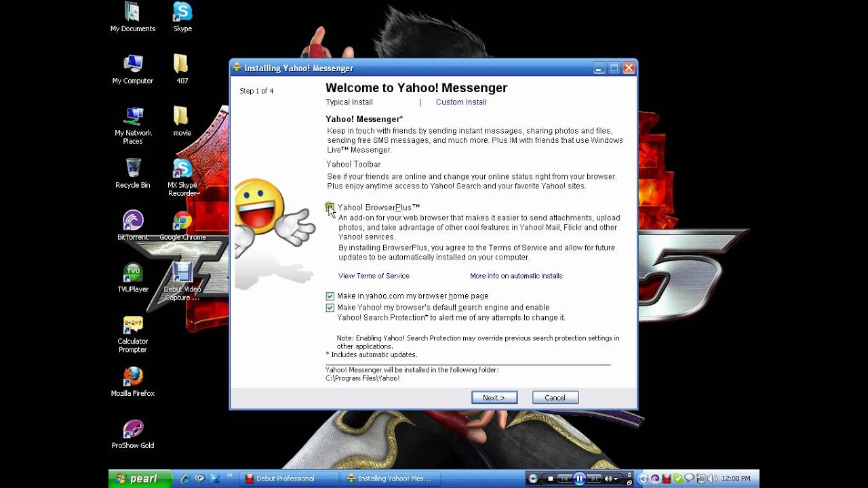
Task: Click the volume speaker tray icon
Action: point(712,479)
